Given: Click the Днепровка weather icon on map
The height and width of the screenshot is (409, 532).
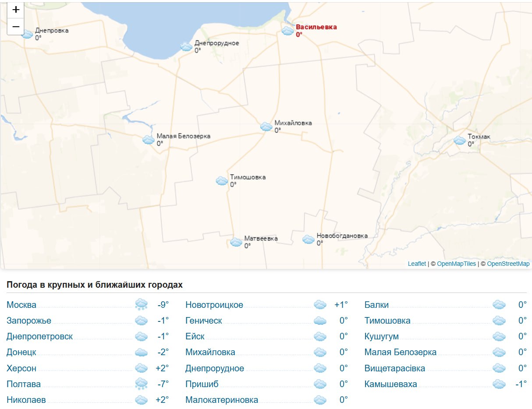Looking at the screenshot, I should 27,34.
